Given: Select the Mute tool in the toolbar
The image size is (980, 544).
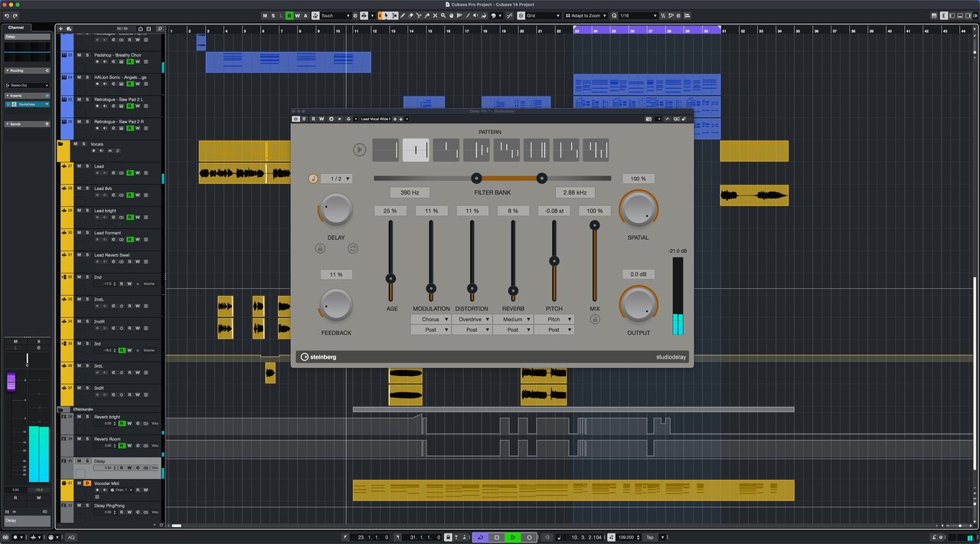Looking at the screenshot, I should (x=436, y=15).
